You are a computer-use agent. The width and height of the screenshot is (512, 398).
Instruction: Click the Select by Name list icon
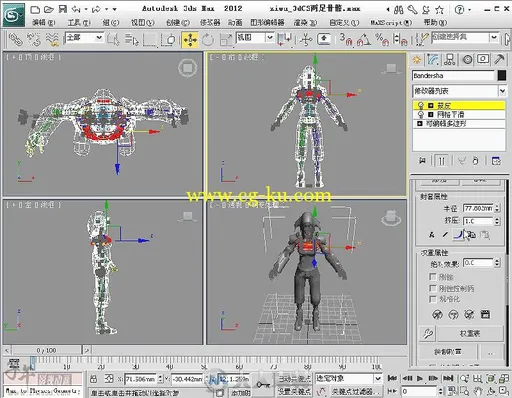[x=132, y=39]
